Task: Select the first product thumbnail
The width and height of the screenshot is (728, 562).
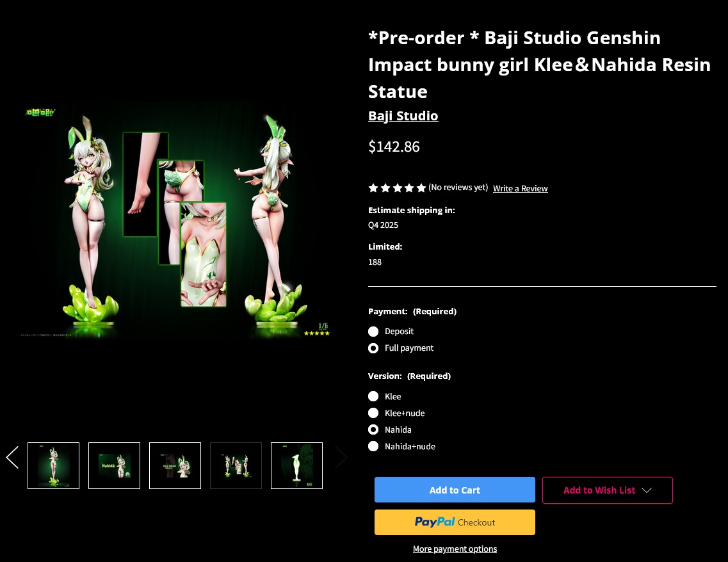Action: coord(53,465)
